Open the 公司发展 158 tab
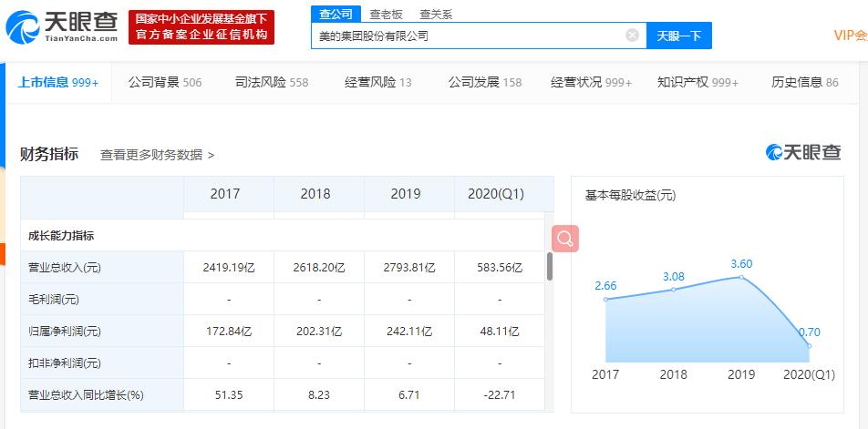Screen dimensions: 868x429 click(485, 83)
